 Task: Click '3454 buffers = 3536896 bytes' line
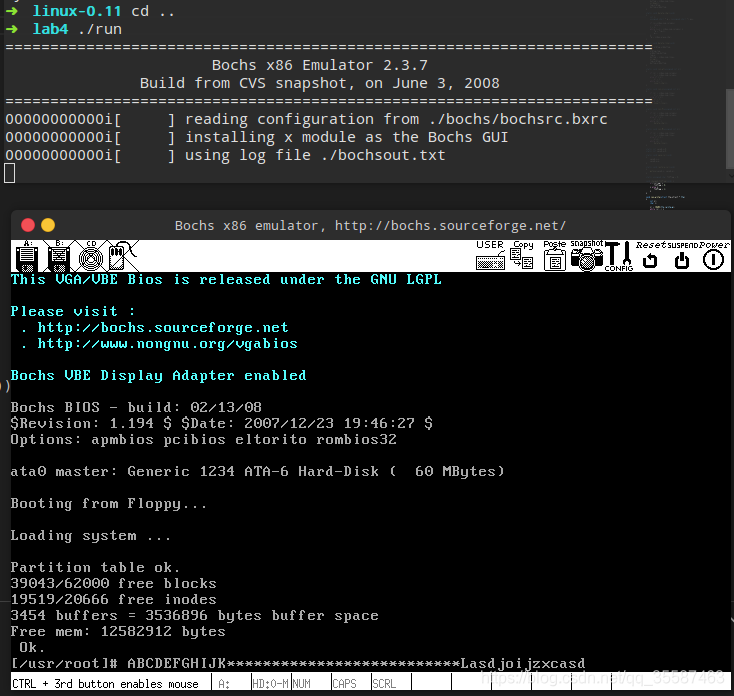pyautogui.click(x=195, y=615)
